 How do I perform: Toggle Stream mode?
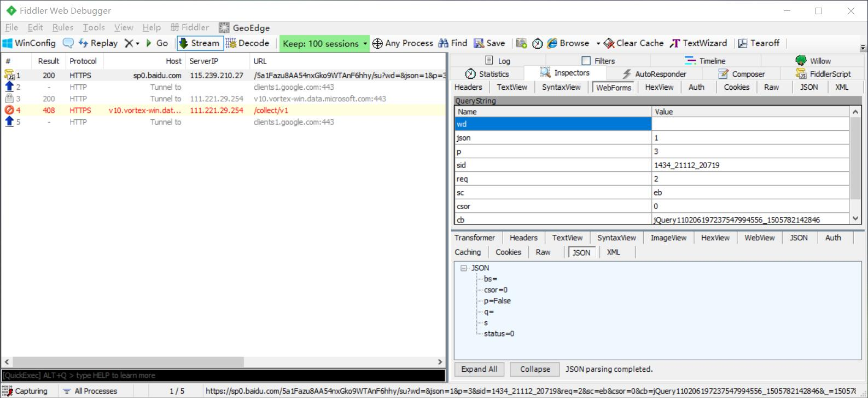tap(200, 43)
